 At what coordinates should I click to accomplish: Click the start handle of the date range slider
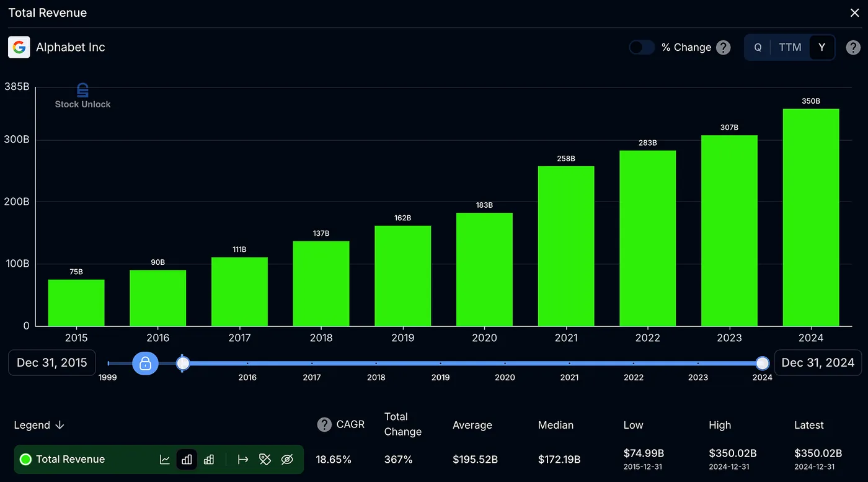point(183,364)
